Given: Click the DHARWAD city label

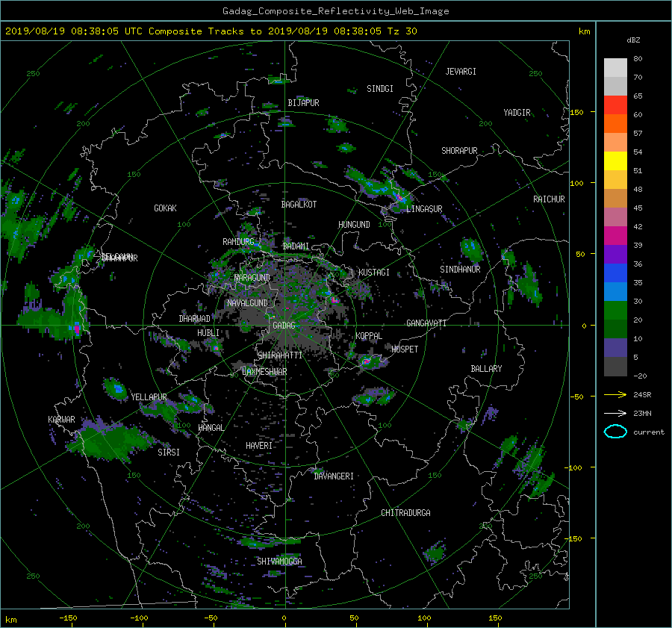Looking at the screenshot, I should tap(195, 319).
